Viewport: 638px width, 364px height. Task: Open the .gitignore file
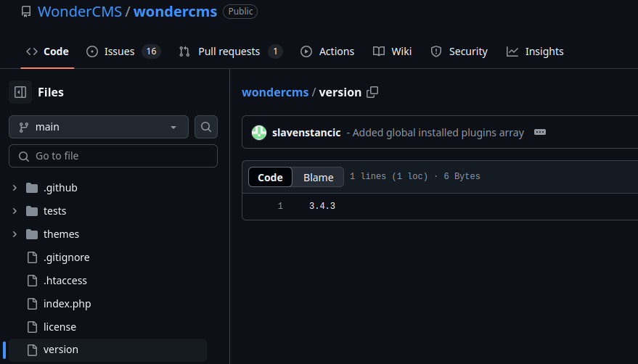[66, 257]
